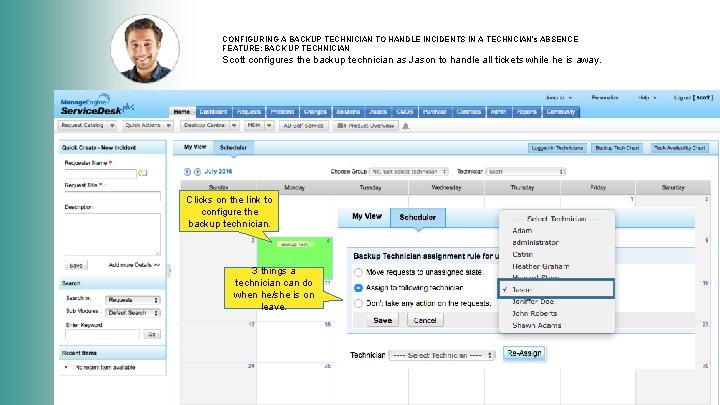Viewport: 720px width, 405px height.
Task: Go to previous month in calendar
Action: pyautogui.click(x=187, y=172)
